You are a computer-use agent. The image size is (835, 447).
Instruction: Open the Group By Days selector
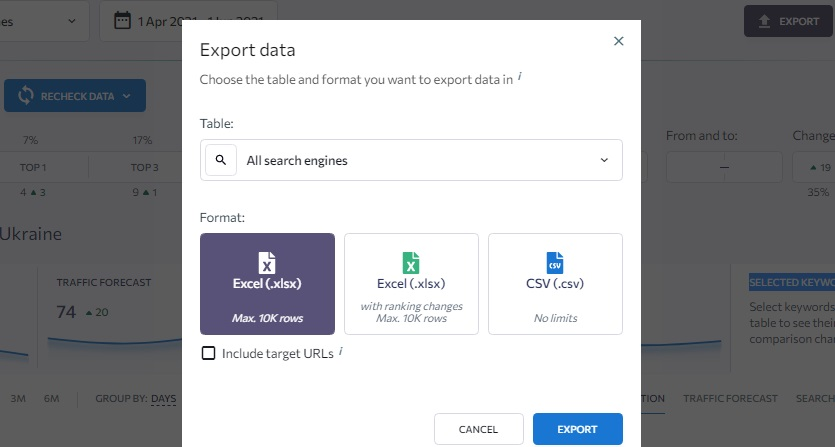163,398
